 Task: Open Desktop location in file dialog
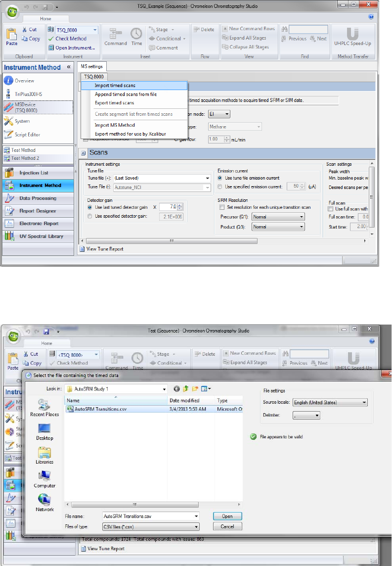[44, 432]
